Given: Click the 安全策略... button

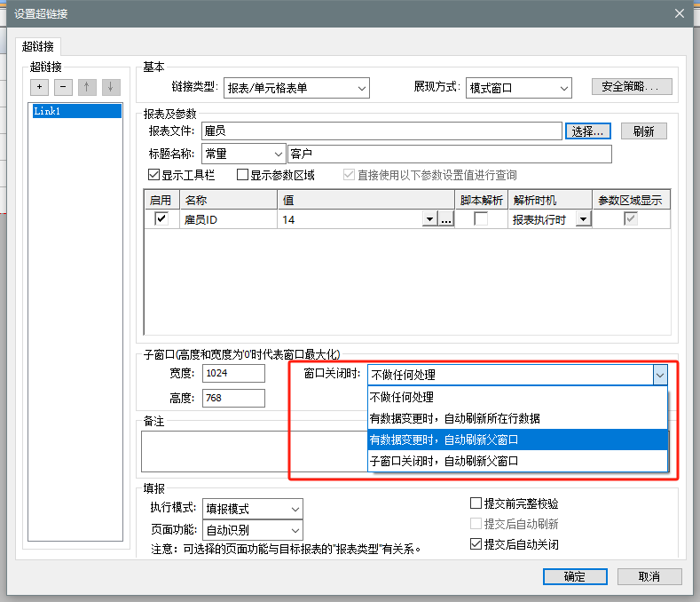Looking at the screenshot, I should [632, 87].
